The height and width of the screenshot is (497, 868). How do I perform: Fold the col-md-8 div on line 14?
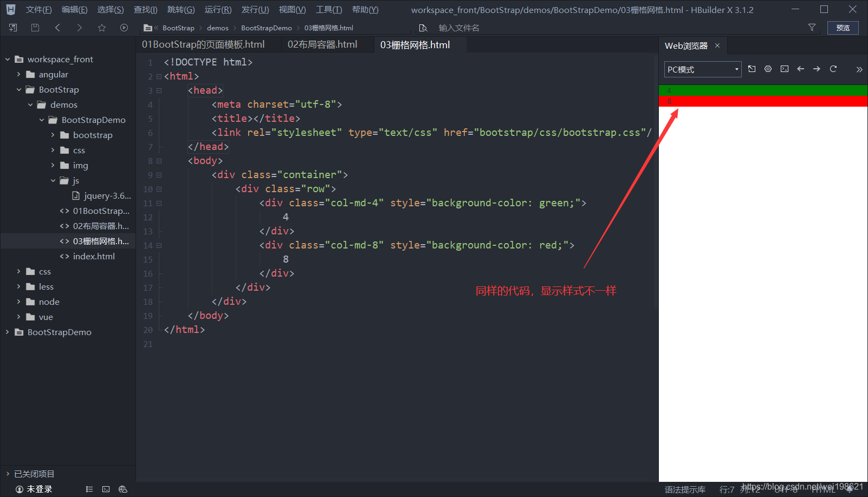coord(159,246)
